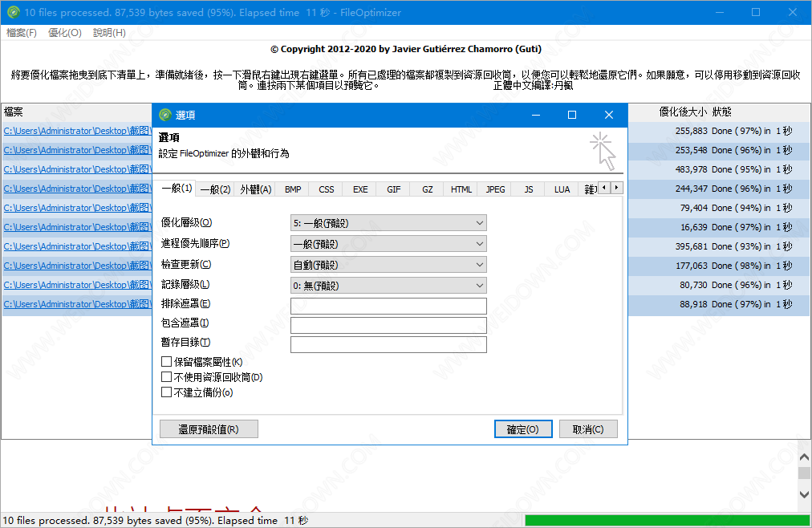Open the file link in the 80,730 row
Screen dimensions: 812x528
click(77, 285)
